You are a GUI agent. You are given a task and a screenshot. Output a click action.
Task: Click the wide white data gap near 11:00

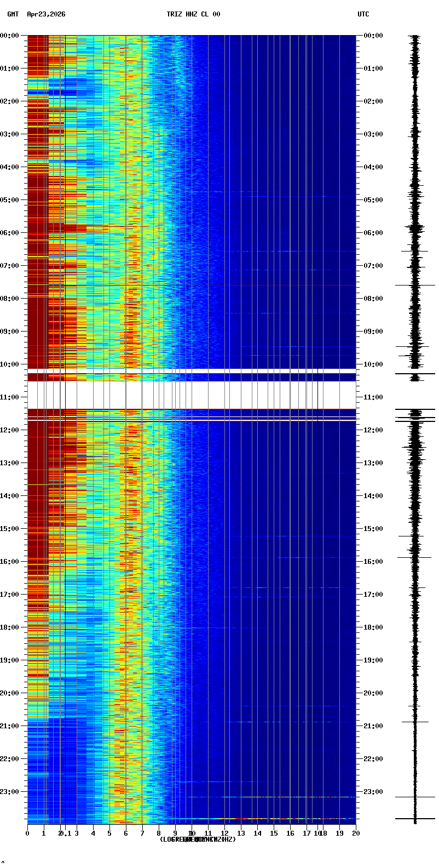tap(192, 395)
